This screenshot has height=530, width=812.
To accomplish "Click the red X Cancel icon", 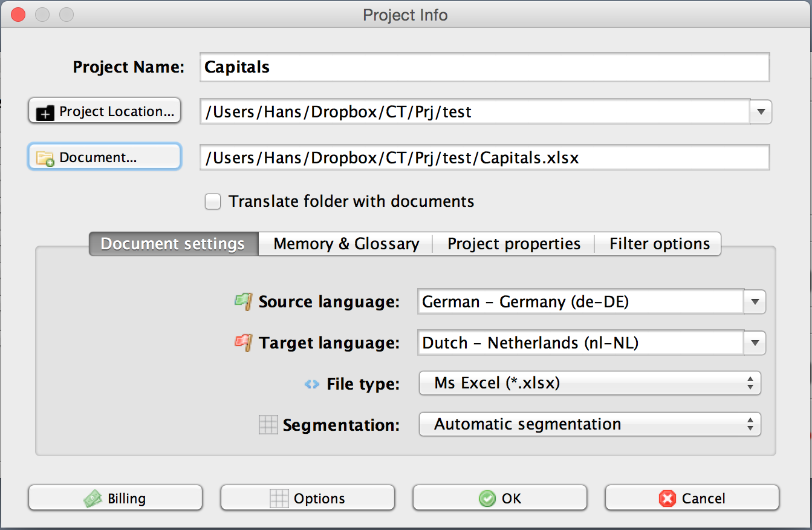I will point(667,499).
